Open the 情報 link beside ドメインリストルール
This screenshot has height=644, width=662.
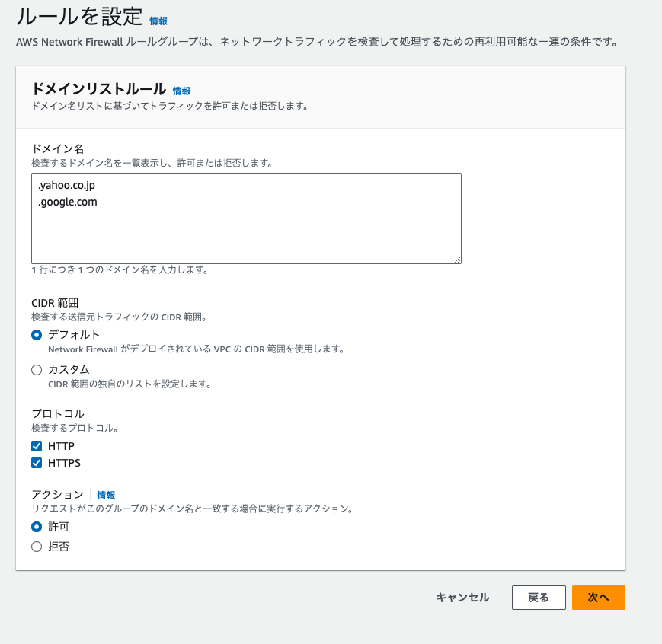tap(181, 91)
